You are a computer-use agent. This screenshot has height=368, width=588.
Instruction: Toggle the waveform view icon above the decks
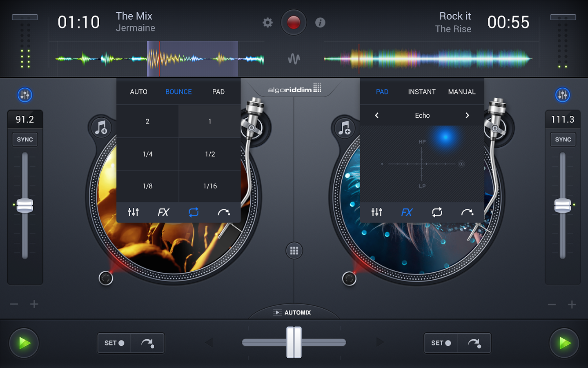(295, 58)
